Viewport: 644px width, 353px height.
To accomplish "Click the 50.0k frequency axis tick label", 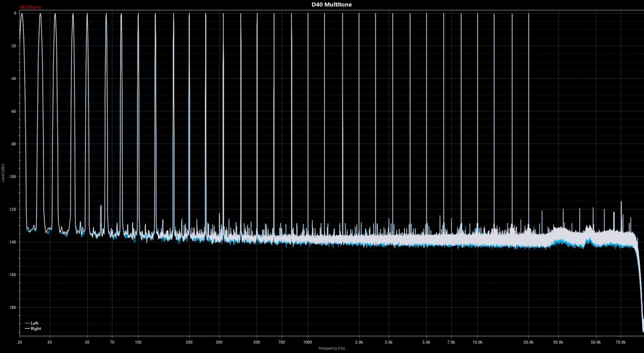I will click(596, 342).
